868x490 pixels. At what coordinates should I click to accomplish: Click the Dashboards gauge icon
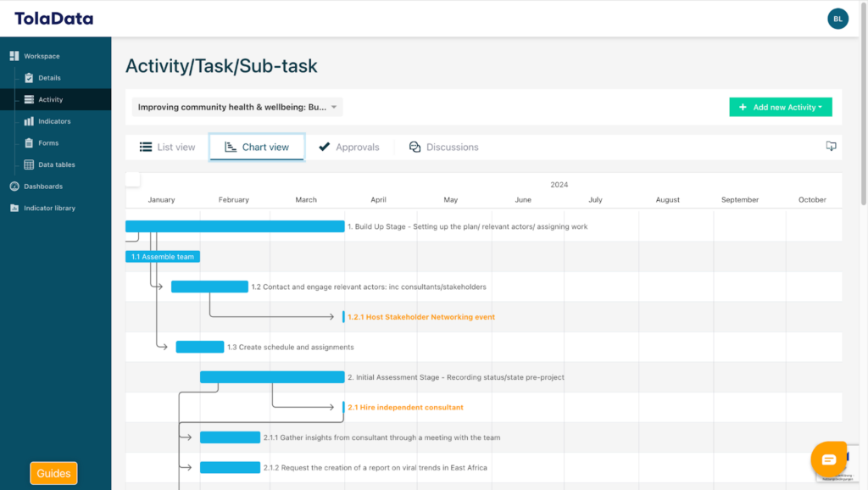(x=14, y=187)
